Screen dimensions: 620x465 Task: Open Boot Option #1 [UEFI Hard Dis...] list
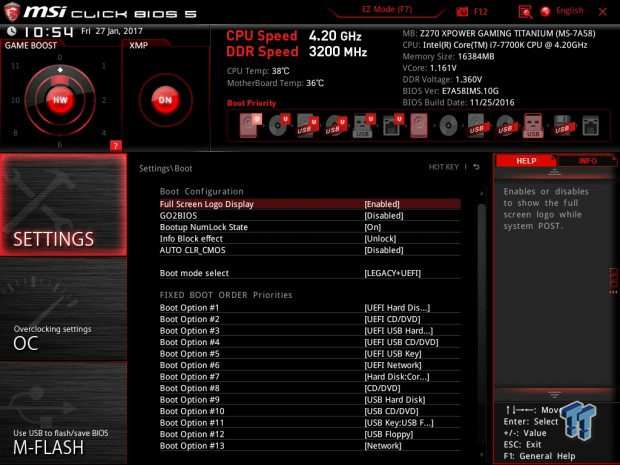pyautogui.click(x=397, y=308)
